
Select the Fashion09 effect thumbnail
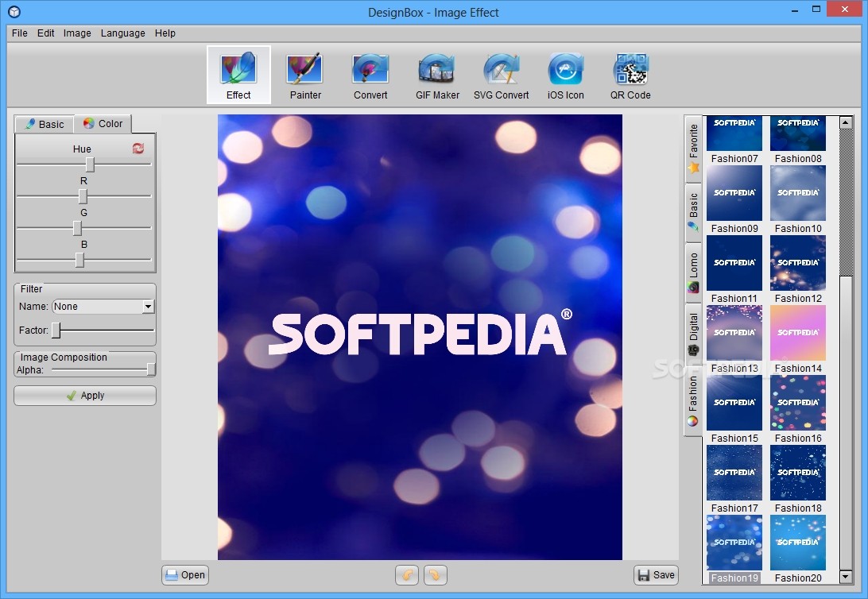point(734,193)
